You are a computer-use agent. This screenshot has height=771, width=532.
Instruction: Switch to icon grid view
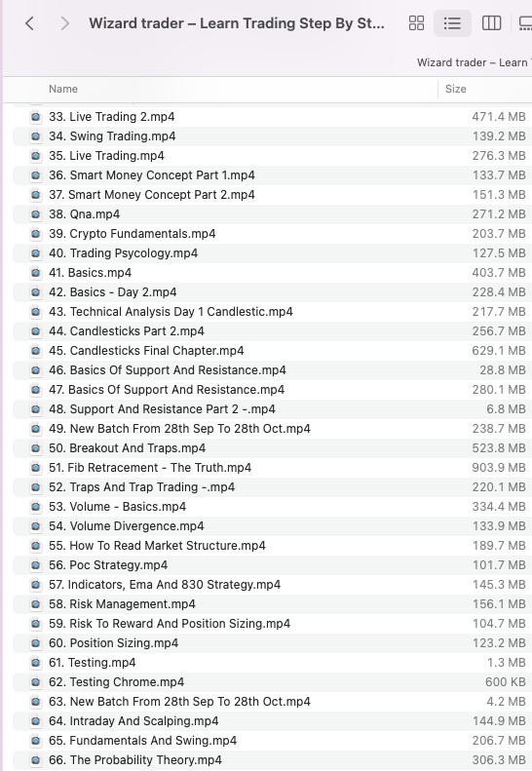pos(416,23)
